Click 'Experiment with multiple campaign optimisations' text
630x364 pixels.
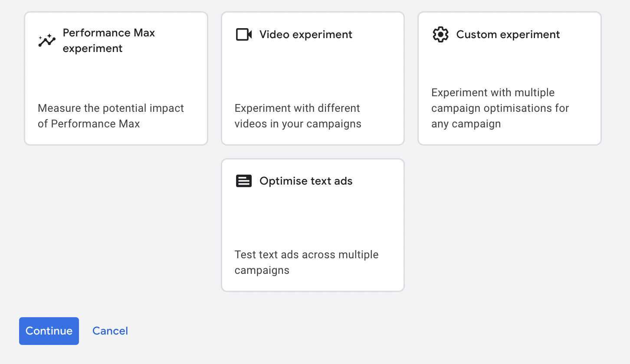coord(500,100)
